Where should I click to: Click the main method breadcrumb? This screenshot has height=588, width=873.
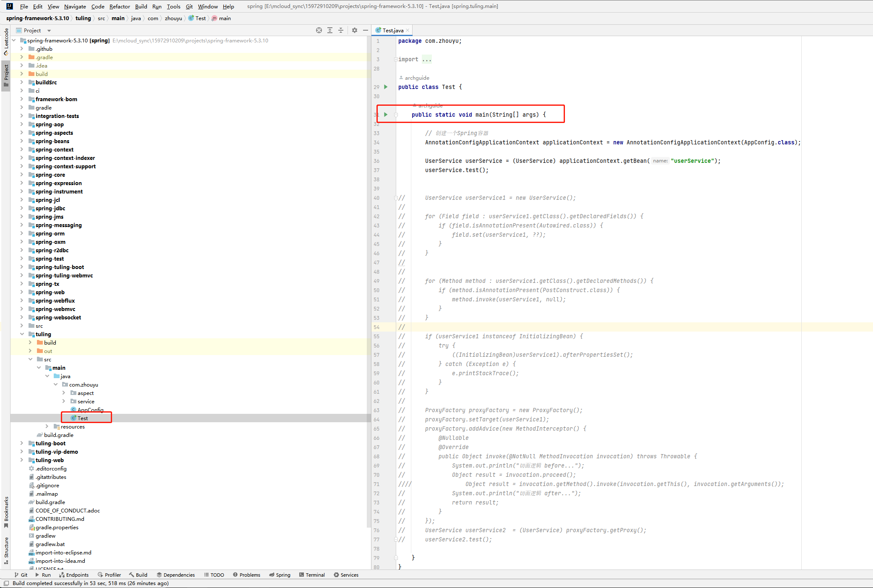(x=222, y=18)
